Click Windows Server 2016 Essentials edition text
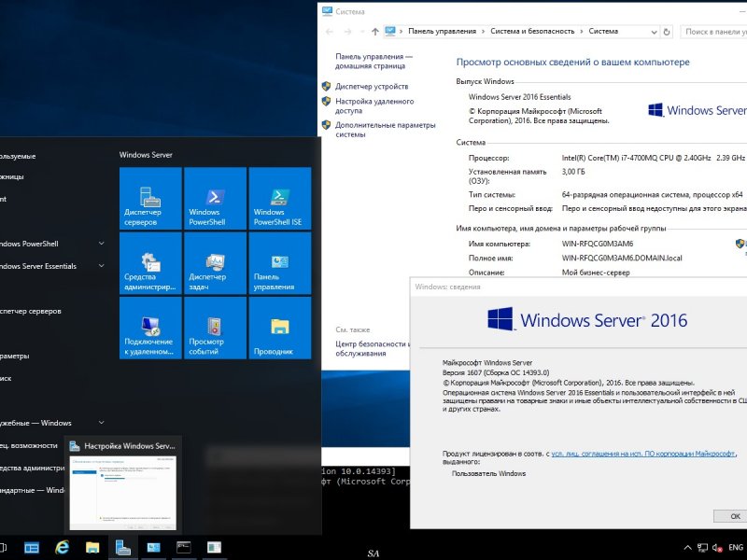The height and width of the screenshot is (560, 747). pos(519,97)
